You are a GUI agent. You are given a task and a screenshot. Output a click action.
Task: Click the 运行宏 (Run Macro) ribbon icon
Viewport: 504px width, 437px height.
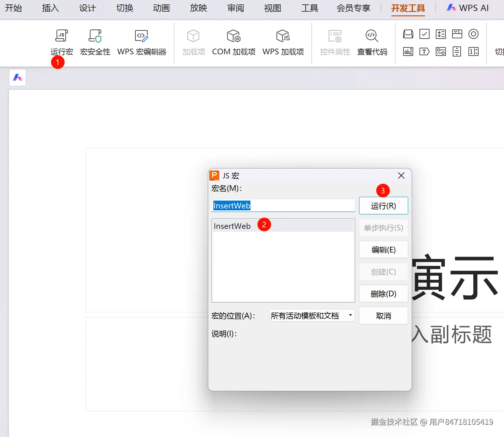62,36
